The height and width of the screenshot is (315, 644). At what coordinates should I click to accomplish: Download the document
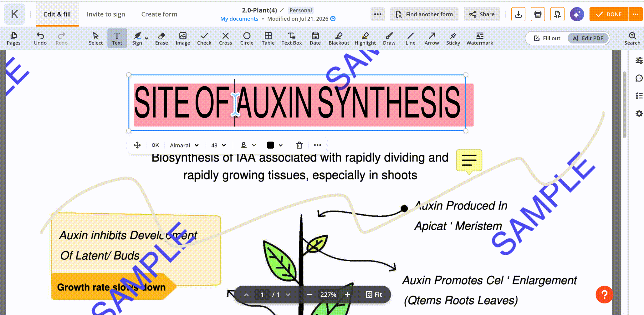518,14
